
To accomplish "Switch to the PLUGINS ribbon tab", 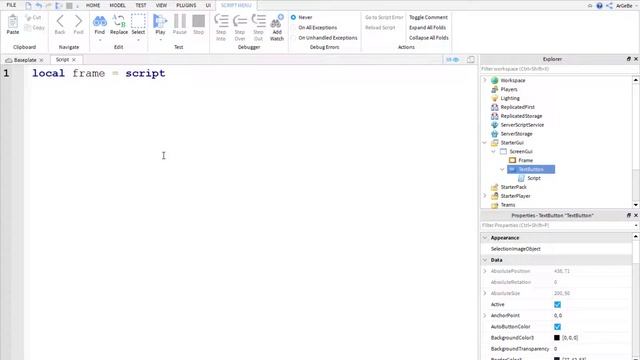I will (186, 5).
